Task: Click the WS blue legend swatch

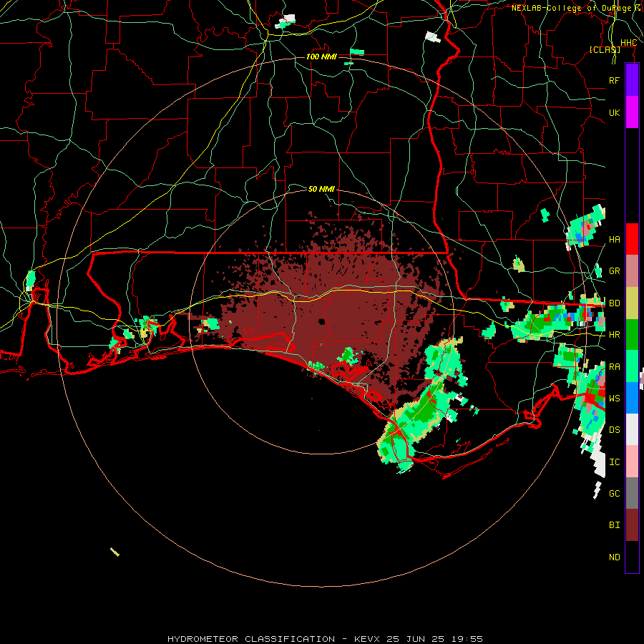Action: 632,398
